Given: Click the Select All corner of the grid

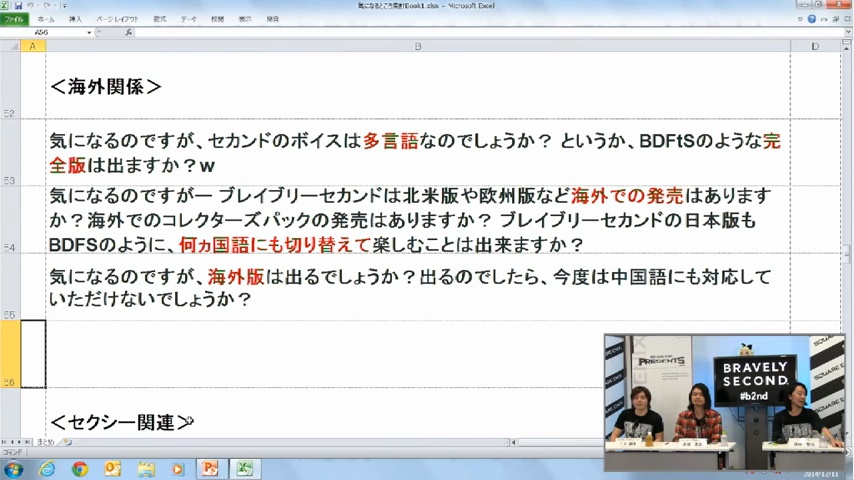Looking at the screenshot, I should (x=10, y=46).
